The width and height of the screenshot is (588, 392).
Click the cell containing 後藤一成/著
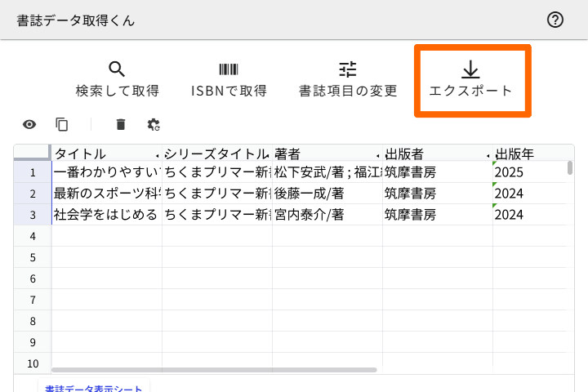(327, 194)
